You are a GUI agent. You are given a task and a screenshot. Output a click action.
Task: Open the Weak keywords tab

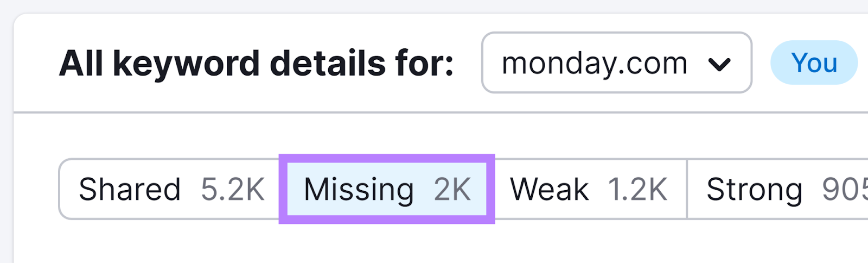pyautogui.click(x=590, y=189)
